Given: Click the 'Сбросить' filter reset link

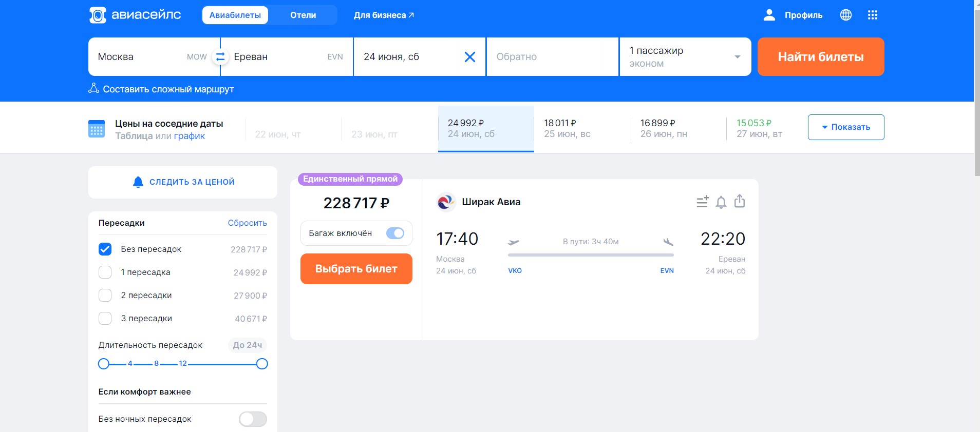Looking at the screenshot, I should [247, 223].
